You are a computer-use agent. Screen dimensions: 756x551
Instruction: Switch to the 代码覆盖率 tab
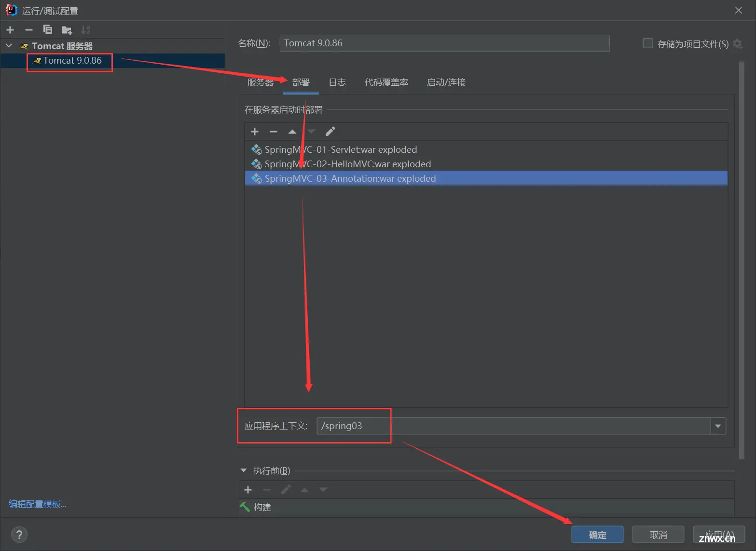pos(386,82)
